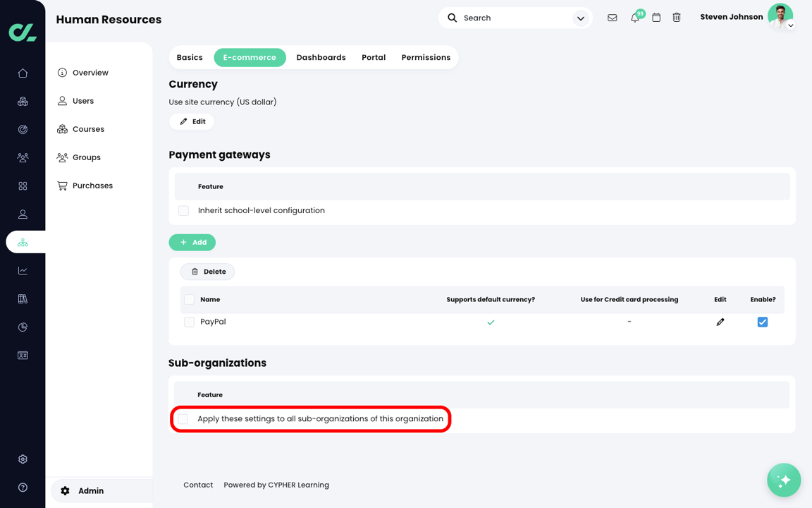The image size is (812, 508).
Task: Open the Messages envelope icon
Action: 612,18
